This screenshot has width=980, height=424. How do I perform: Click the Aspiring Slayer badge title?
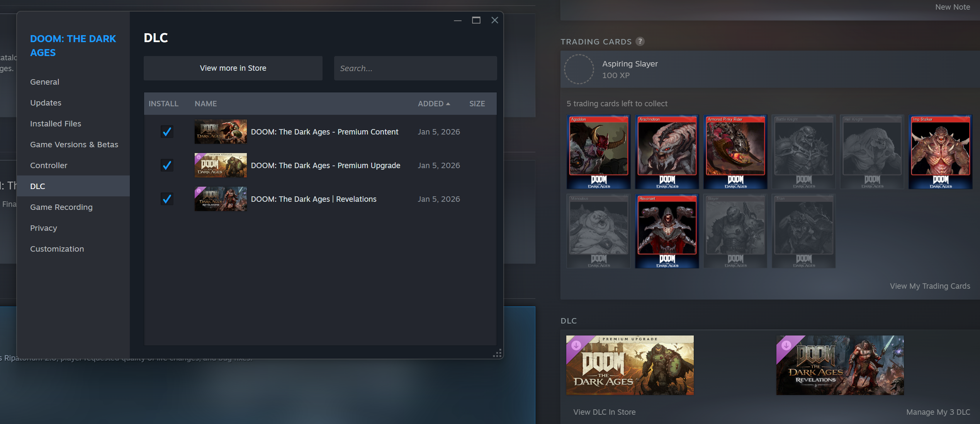pyautogui.click(x=630, y=64)
